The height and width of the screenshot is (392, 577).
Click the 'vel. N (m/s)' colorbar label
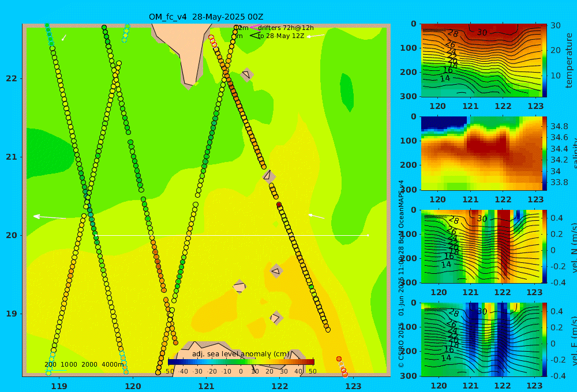coord(574,248)
